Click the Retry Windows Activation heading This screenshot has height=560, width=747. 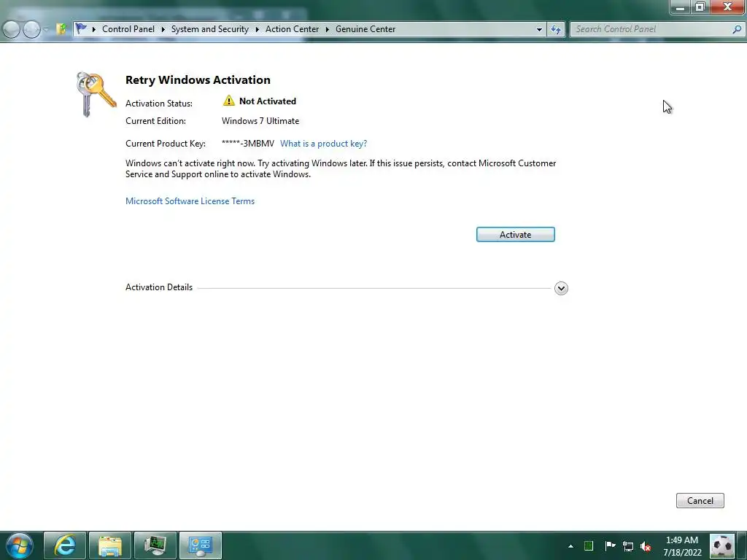point(198,79)
